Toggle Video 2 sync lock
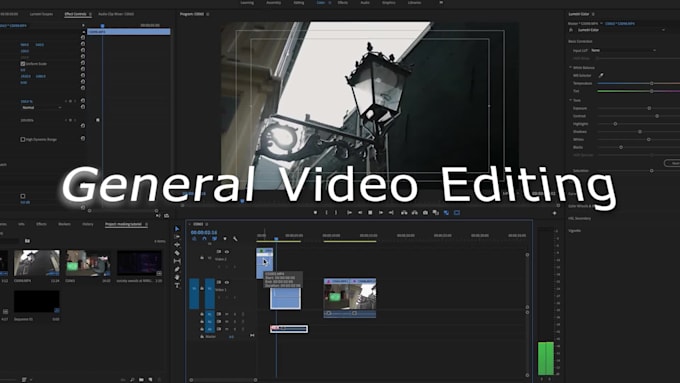Viewport: 680px width, 383px height. click(219, 252)
